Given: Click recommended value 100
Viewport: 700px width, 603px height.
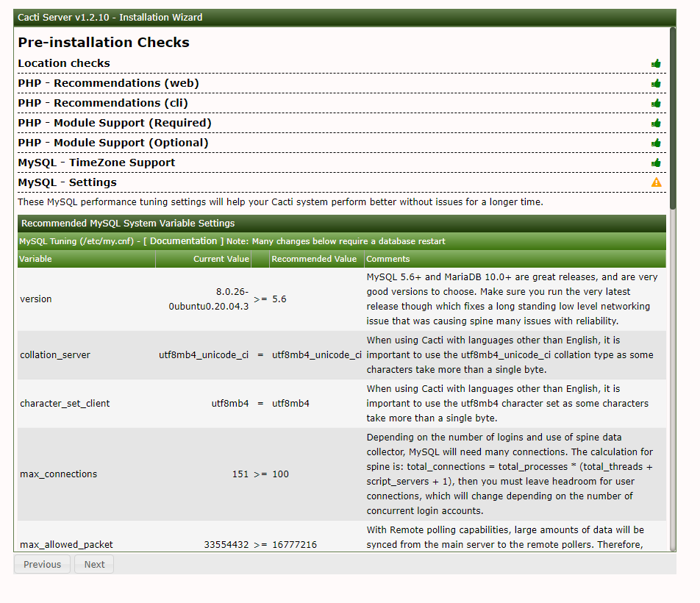Looking at the screenshot, I should [x=280, y=474].
